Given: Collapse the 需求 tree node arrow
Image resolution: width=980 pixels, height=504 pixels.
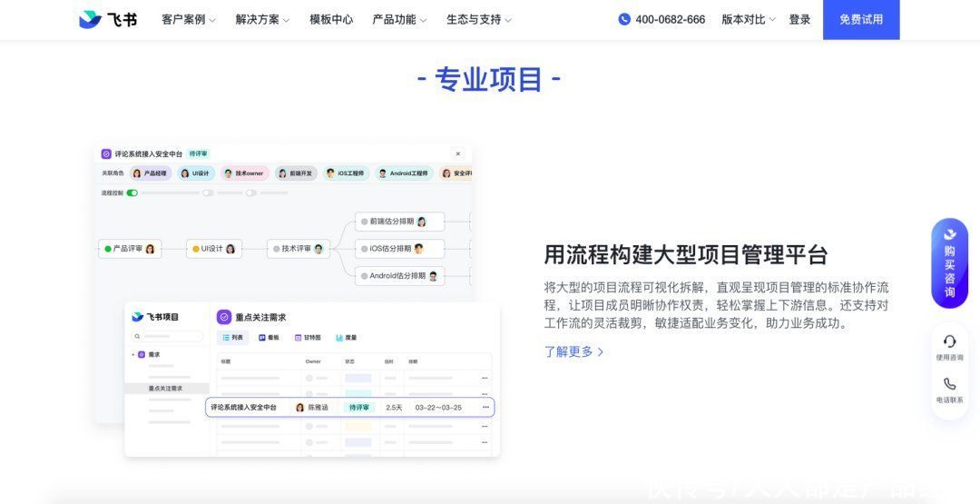Looking at the screenshot, I should (x=133, y=354).
